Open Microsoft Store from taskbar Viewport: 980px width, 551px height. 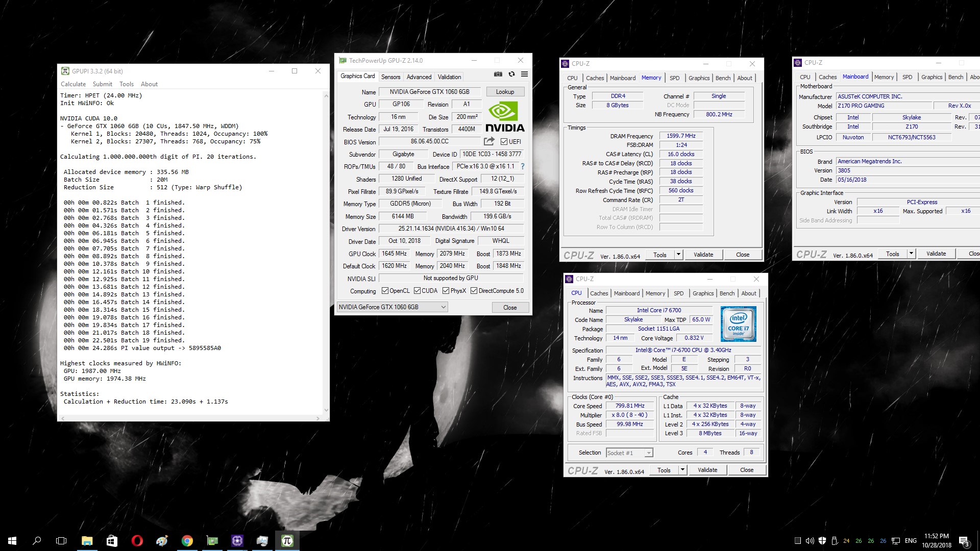pos(112,541)
